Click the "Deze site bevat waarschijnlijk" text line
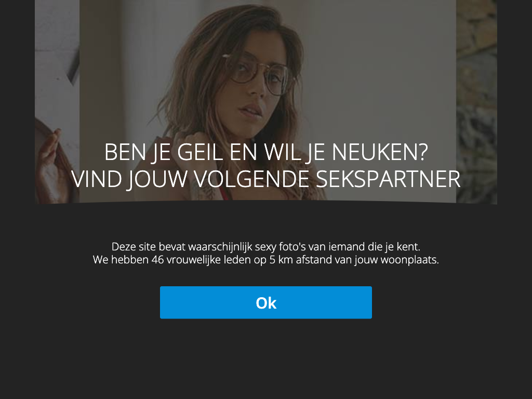The image size is (532, 399). coord(266,246)
